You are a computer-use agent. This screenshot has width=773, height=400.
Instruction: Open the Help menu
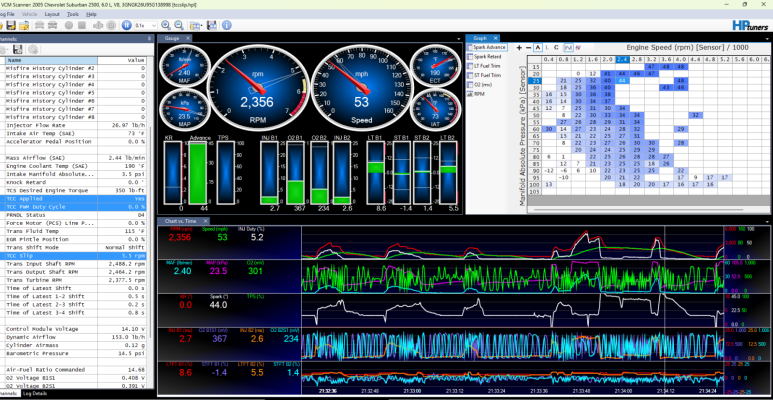point(91,14)
